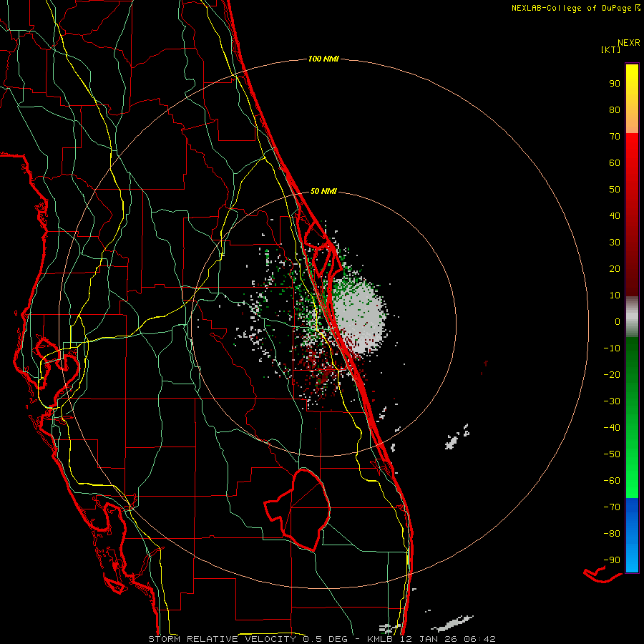Click the -50 knot scale label
644x644 pixels.
612,454
